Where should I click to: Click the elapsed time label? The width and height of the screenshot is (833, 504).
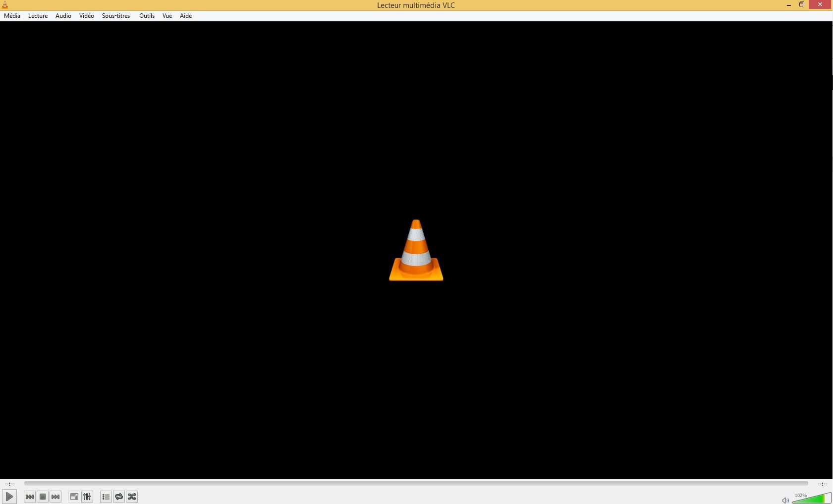pyautogui.click(x=10, y=484)
